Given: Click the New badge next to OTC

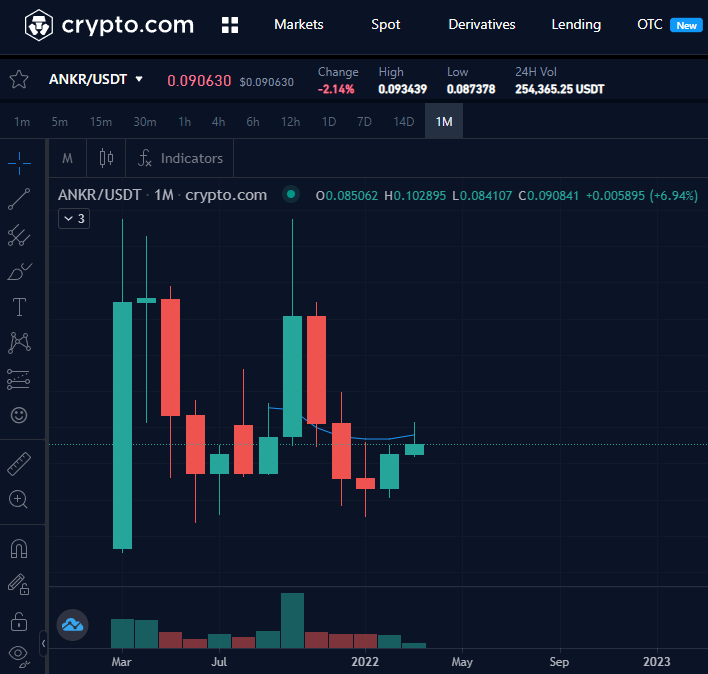Looking at the screenshot, I should pyautogui.click(x=686, y=25).
